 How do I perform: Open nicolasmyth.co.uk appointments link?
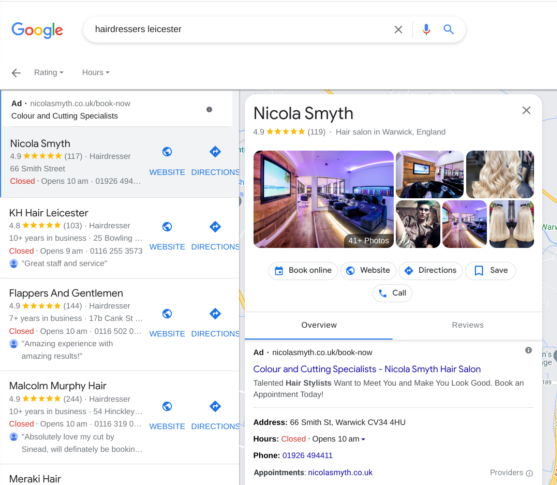340,473
